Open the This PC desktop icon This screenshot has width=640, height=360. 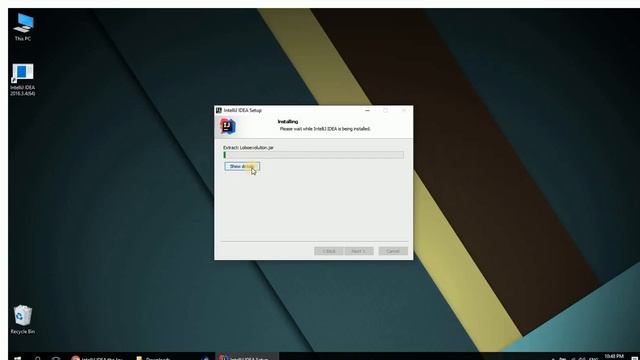[23, 27]
